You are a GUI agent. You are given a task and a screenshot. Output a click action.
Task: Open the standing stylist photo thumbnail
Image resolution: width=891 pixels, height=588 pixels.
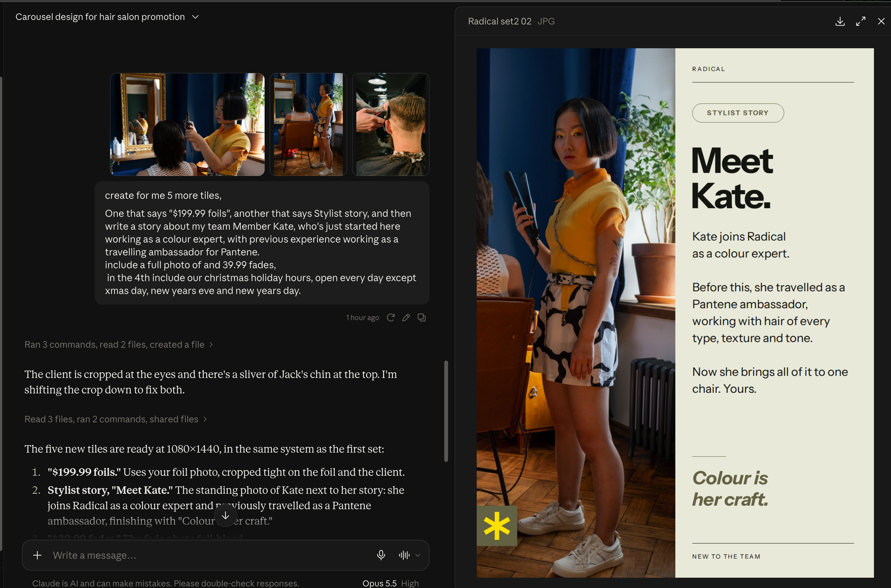(x=308, y=124)
